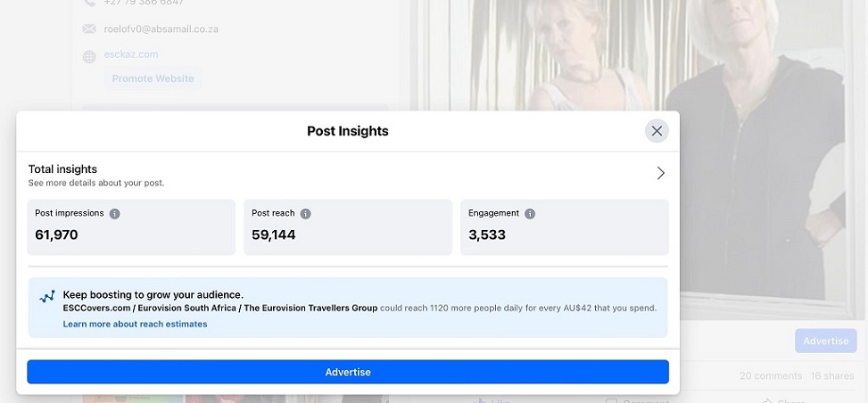This screenshot has height=403, width=868.
Task: Click the boost growth chart icon
Action: pos(47,297)
